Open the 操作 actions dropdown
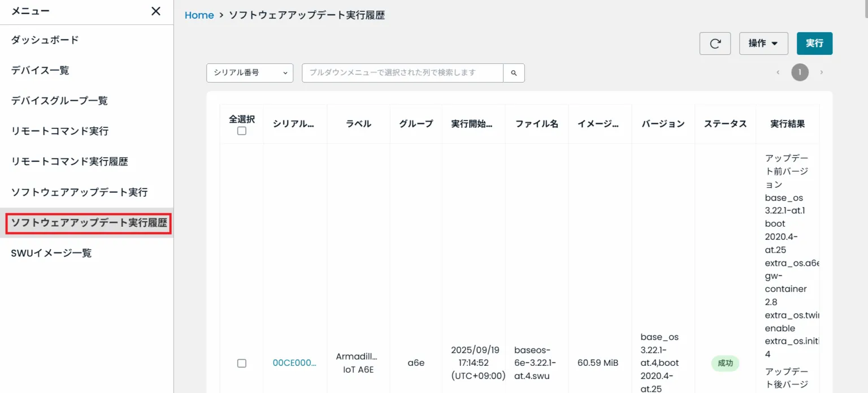The width and height of the screenshot is (868, 393). pyautogui.click(x=763, y=43)
